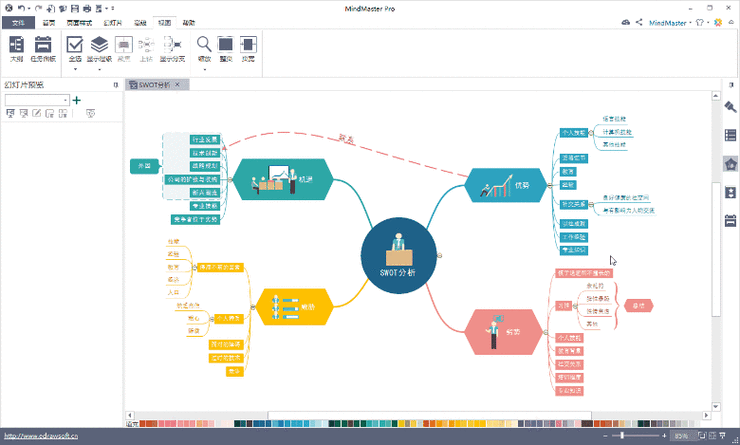Image resolution: width=740 pixels, height=445 pixels.
Task: Open the pentagon clipart panel in right sidebar
Action: (x=731, y=164)
